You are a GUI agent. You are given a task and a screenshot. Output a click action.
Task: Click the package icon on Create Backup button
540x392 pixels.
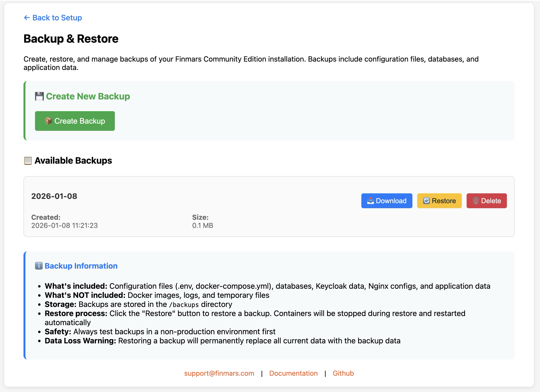(48, 121)
